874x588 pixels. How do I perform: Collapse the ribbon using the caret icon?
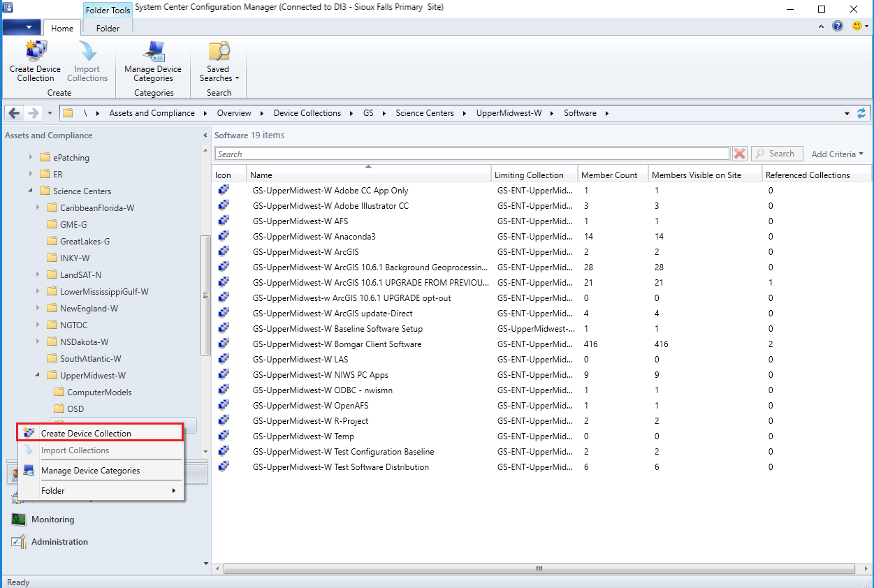coord(822,27)
